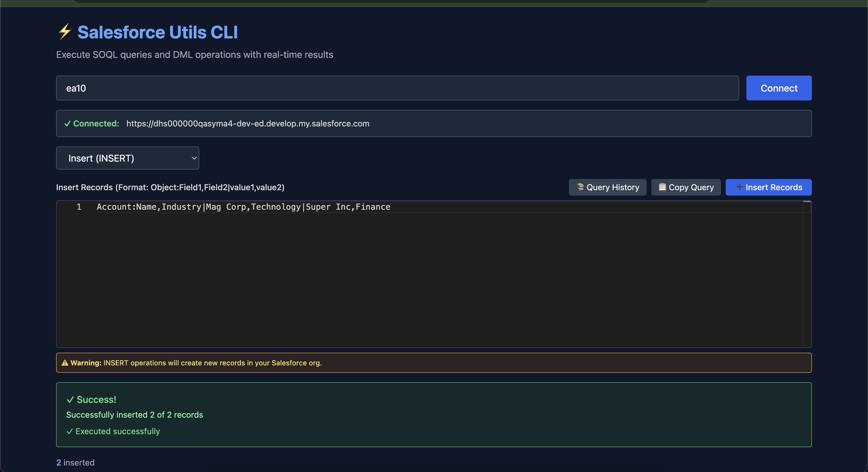This screenshot has width=868, height=472.
Task: Click the plus icon on Insert Records
Action: tap(739, 187)
